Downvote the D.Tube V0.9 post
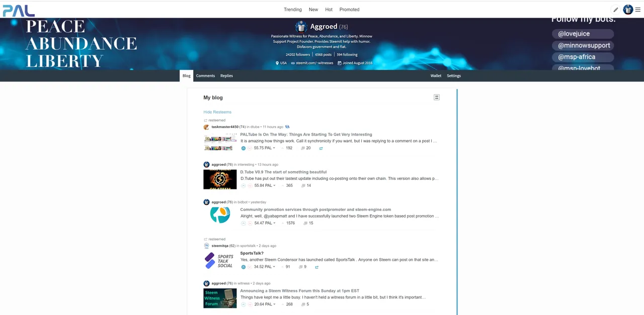 pyautogui.click(x=250, y=185)
